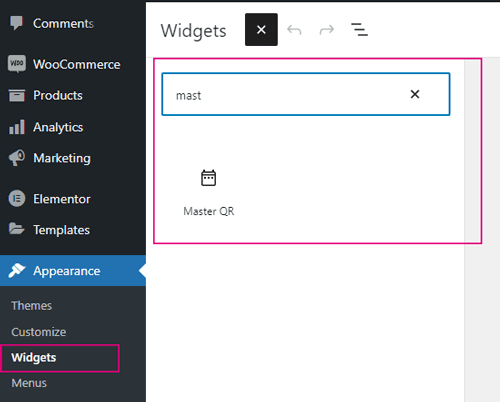Open the list view outline
The image size is (500, 402).
pyautogui.click(x=359, y=30)
